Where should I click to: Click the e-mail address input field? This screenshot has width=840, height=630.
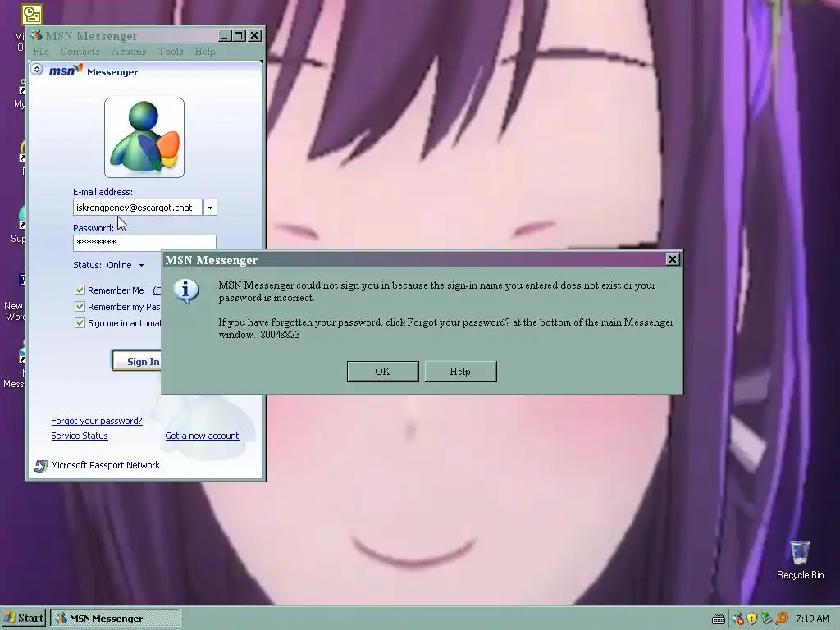[138, 208]
